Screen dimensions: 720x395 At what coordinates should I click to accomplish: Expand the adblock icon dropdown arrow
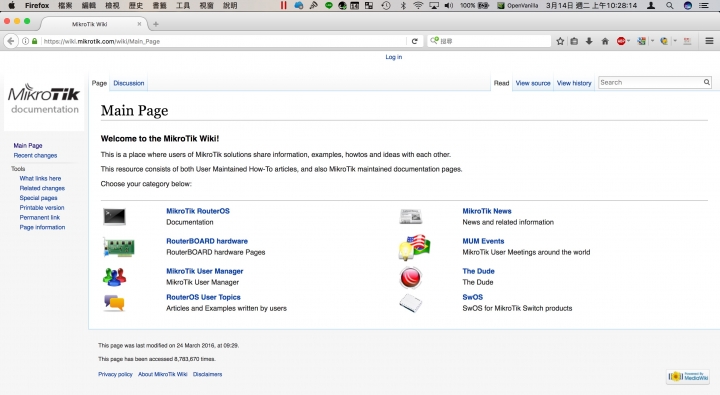629,41
